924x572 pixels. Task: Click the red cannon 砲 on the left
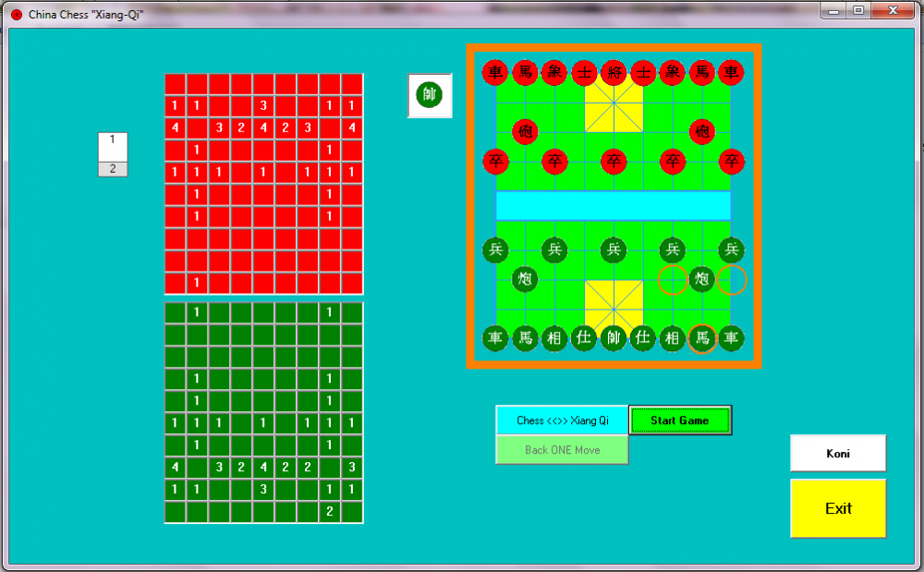[x=525, y=131]
